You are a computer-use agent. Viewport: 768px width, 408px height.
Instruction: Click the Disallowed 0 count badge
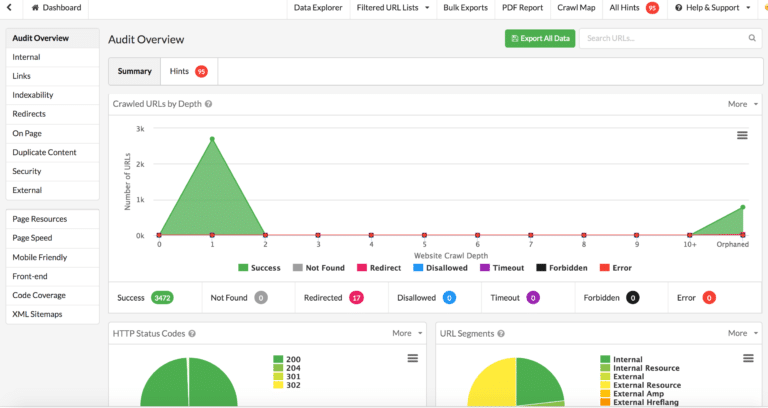[x=449, y=298]
